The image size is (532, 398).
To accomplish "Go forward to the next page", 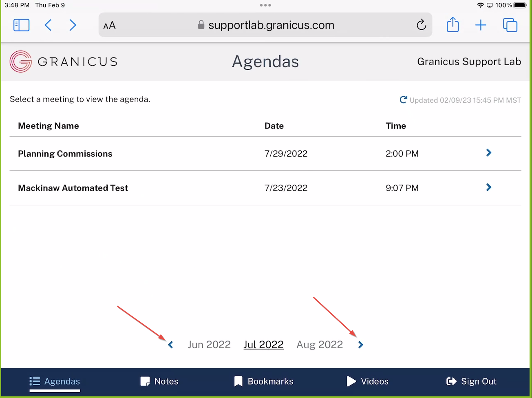I will click(x=73, y=25).
